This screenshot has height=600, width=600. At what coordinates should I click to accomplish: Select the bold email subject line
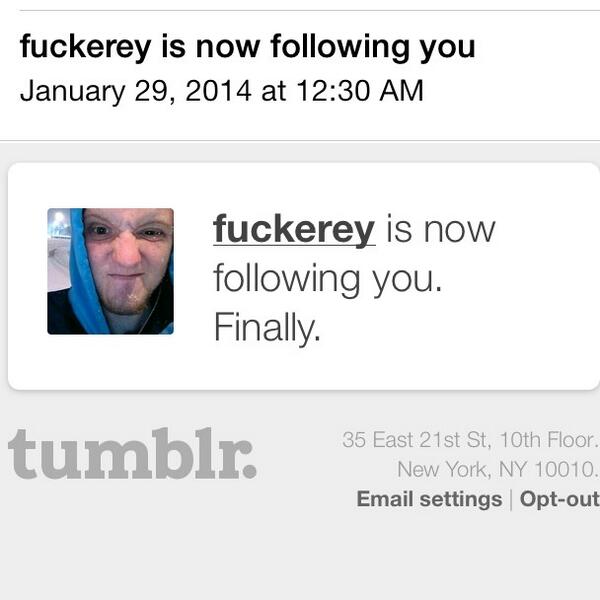click(247, 47)
